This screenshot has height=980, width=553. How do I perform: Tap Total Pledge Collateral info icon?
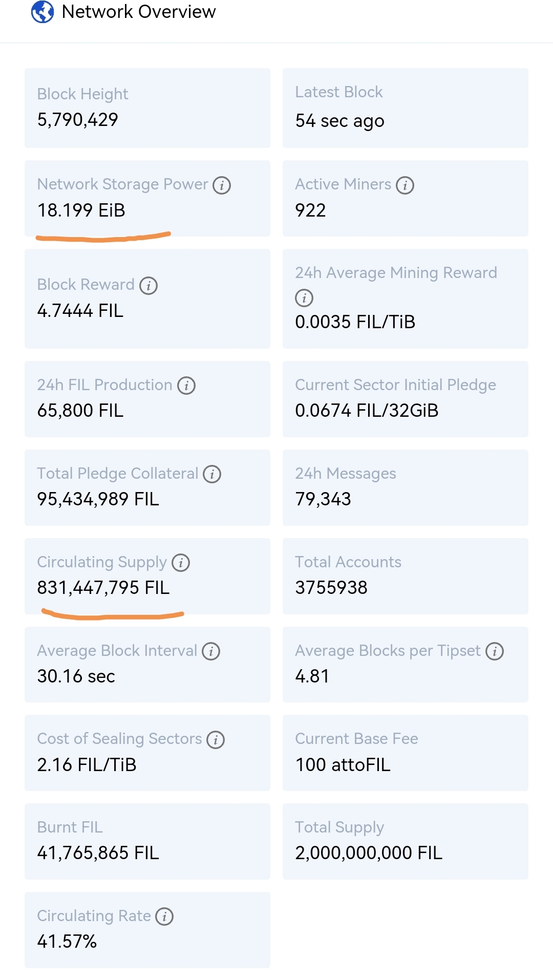[212, 474]
